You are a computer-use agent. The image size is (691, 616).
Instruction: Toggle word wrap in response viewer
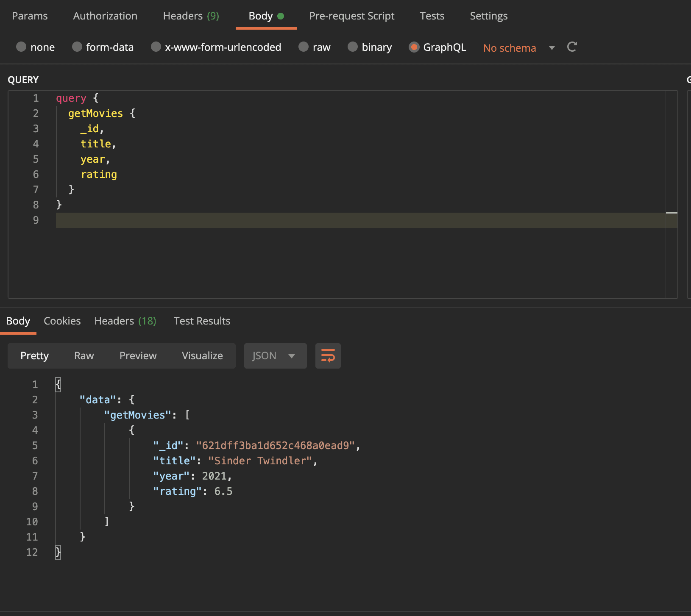point(328,356)
